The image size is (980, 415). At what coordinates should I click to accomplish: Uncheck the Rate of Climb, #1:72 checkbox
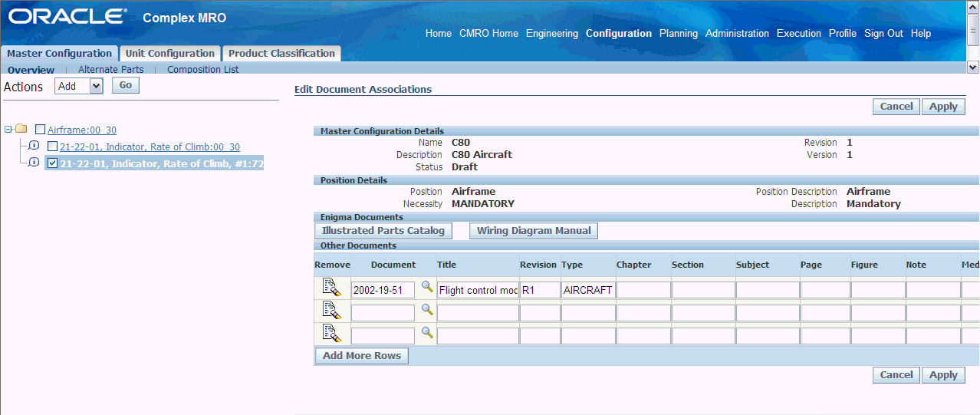[52, 163]
